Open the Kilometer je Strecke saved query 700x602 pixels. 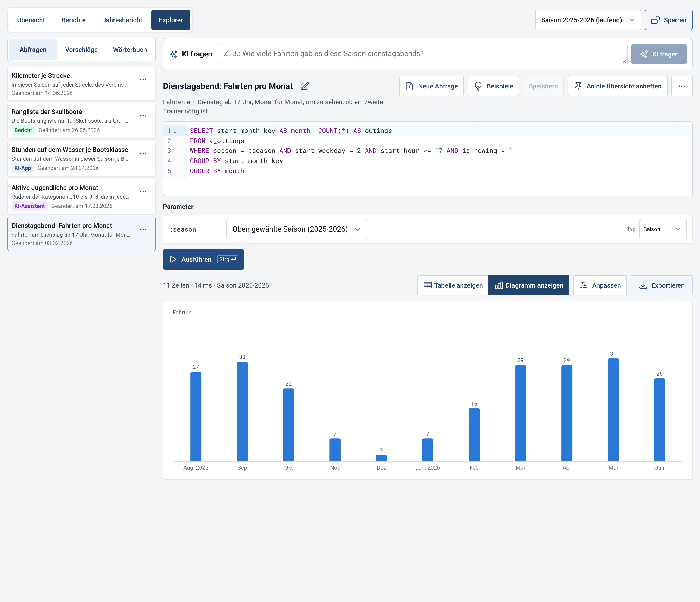pyautogui.click(x=81, y=84)
